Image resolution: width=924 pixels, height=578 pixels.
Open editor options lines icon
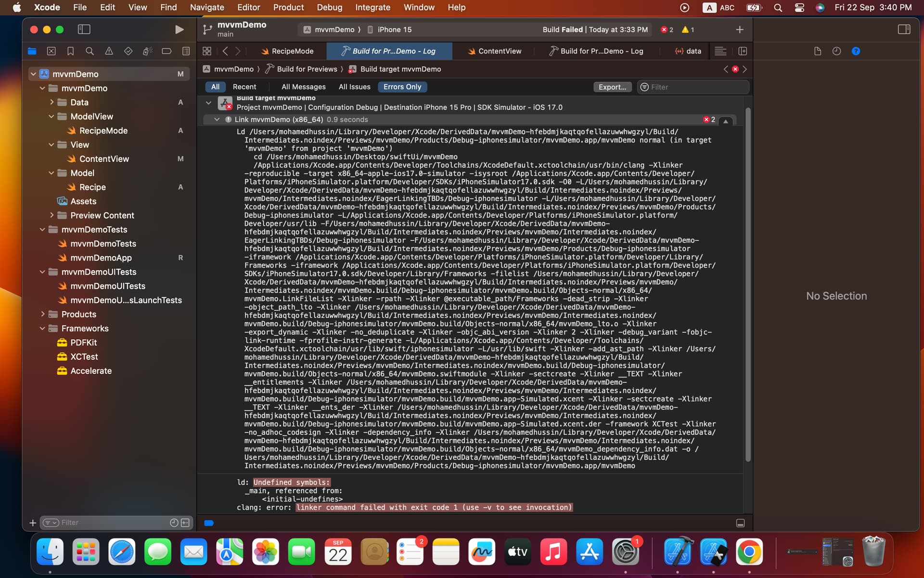click(x=720, y=51)
